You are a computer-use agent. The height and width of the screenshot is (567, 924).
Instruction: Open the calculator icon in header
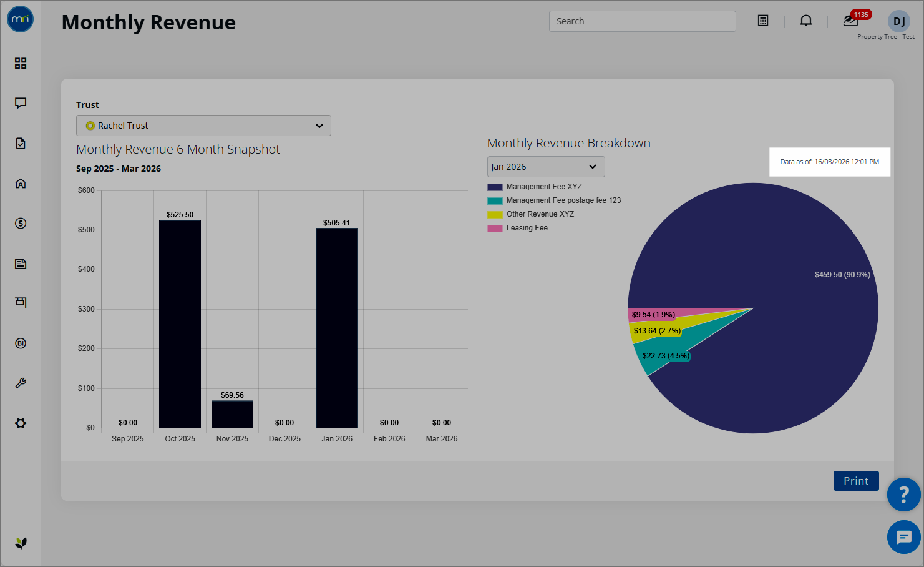pyautogui.click(x=763, y=21)
